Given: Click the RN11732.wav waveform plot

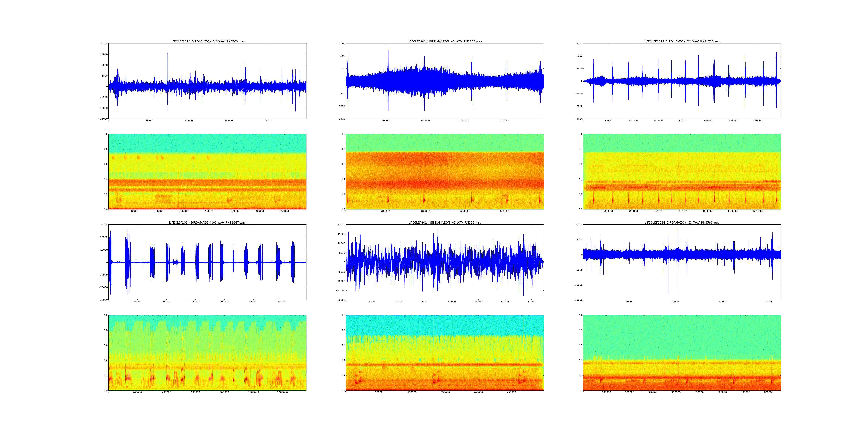Looking at the screenshot, I should 682,81.
